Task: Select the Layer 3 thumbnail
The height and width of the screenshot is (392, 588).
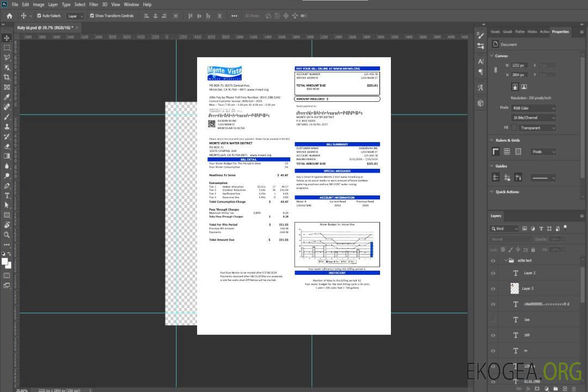Action: point(515,289)
